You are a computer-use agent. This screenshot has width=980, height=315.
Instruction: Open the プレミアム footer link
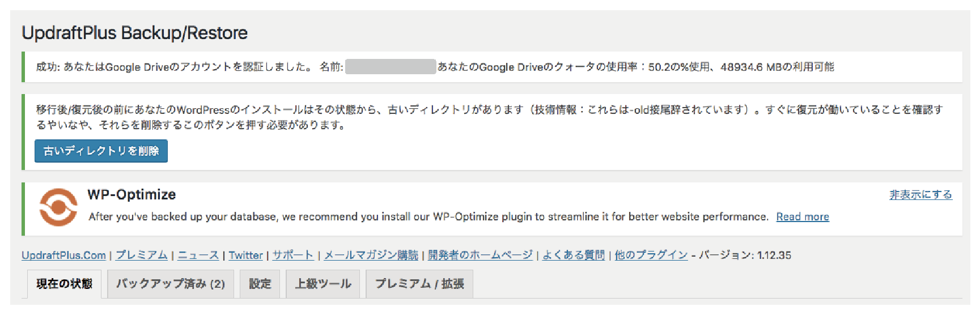pos(142,255)
